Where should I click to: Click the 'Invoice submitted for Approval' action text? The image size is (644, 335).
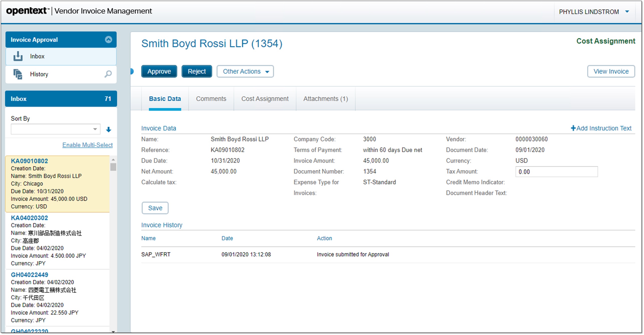(x=353, y=254)
